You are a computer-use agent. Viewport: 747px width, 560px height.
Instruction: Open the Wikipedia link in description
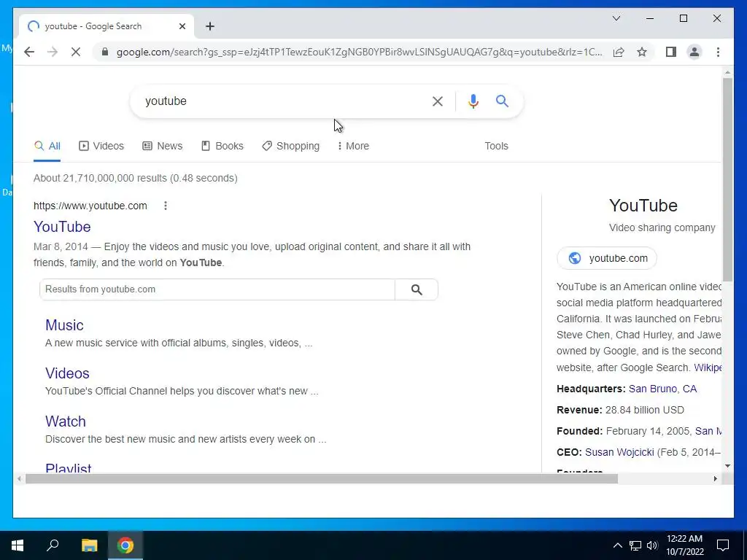click(x=708, y=367)
